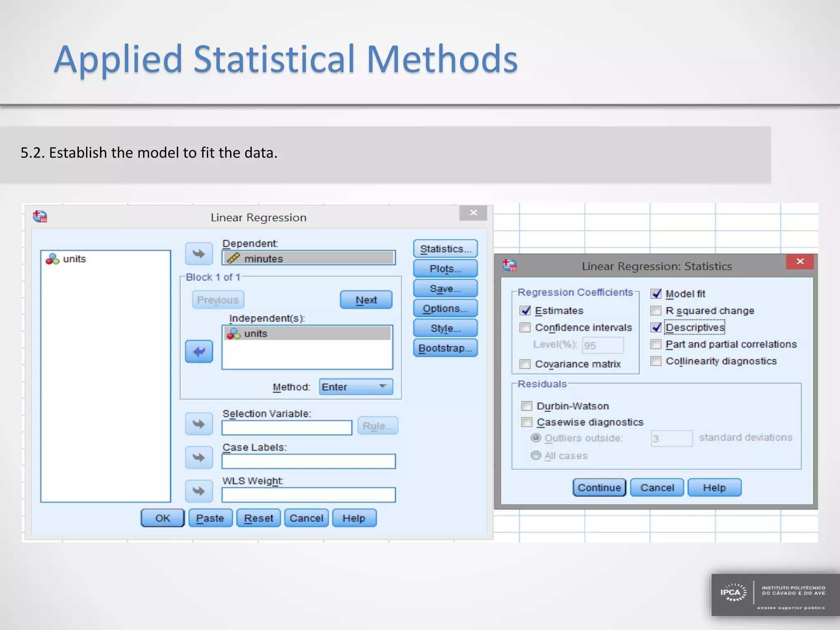Click the arrow button beside Case Labels
This screenshot has height=630, width=840.
199,457
